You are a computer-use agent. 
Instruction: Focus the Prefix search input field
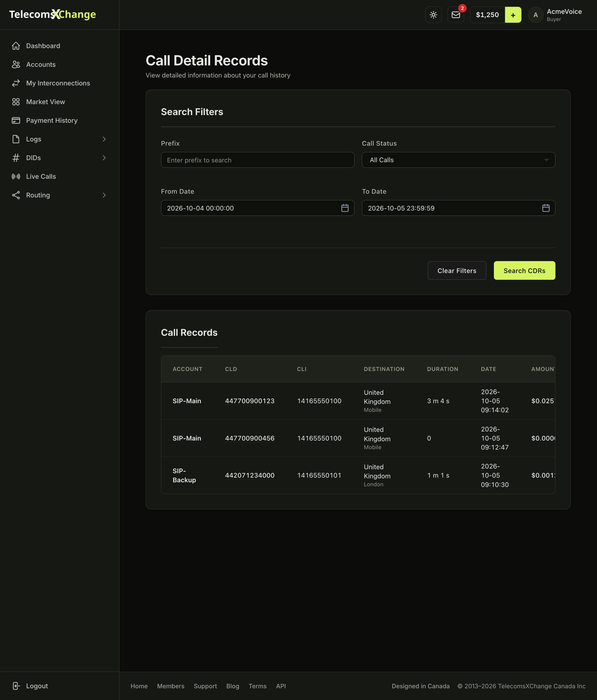coord(257,160)
